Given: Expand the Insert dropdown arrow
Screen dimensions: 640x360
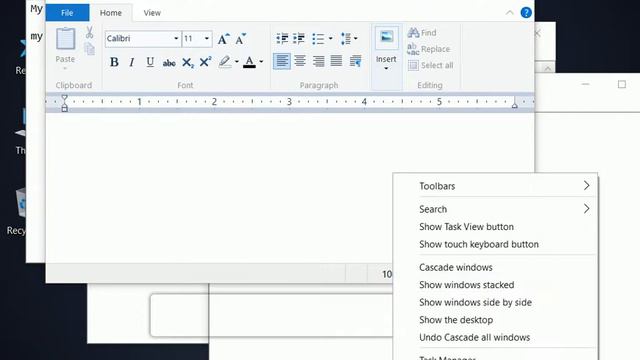Looking at the screenshot, I should pos(386,68).
